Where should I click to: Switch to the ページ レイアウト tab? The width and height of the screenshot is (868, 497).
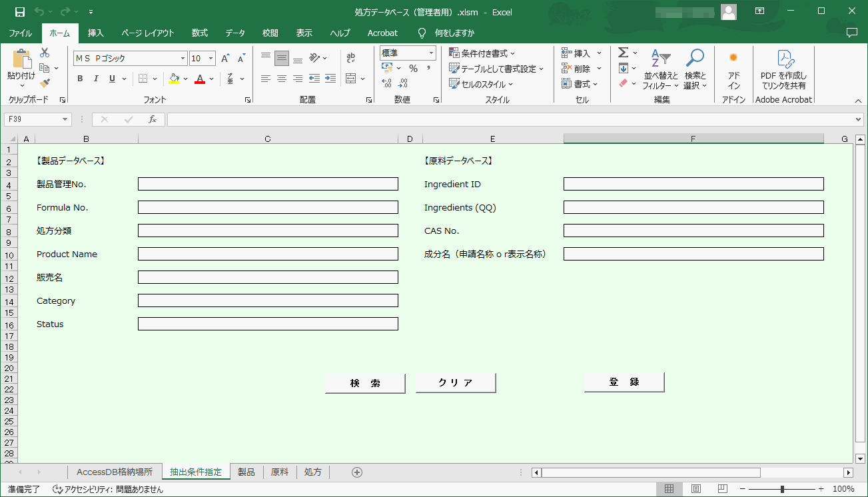[x=148, y=33]
